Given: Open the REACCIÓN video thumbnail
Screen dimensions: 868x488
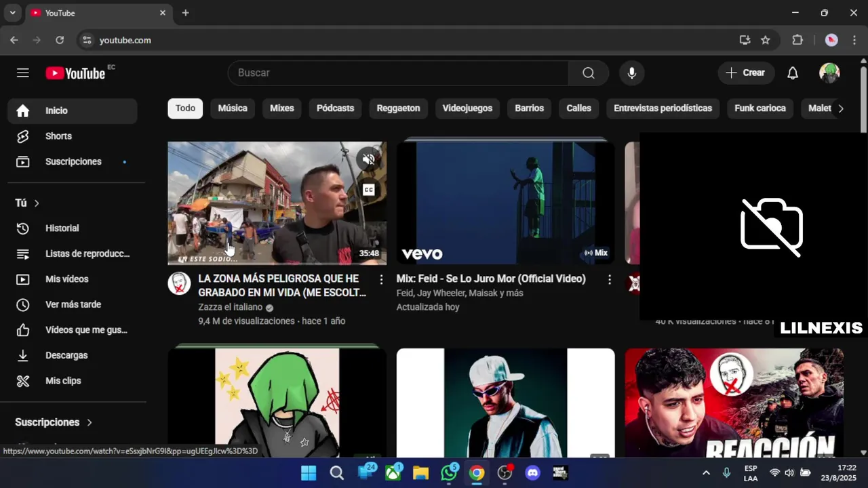Looking at the screenshot, I should (x=734, y=403).
